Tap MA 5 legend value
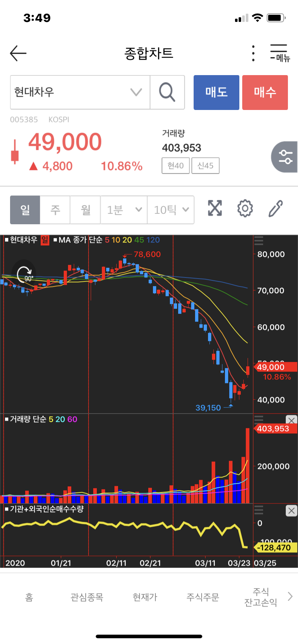The image size is (298, 644). point(107,240)
